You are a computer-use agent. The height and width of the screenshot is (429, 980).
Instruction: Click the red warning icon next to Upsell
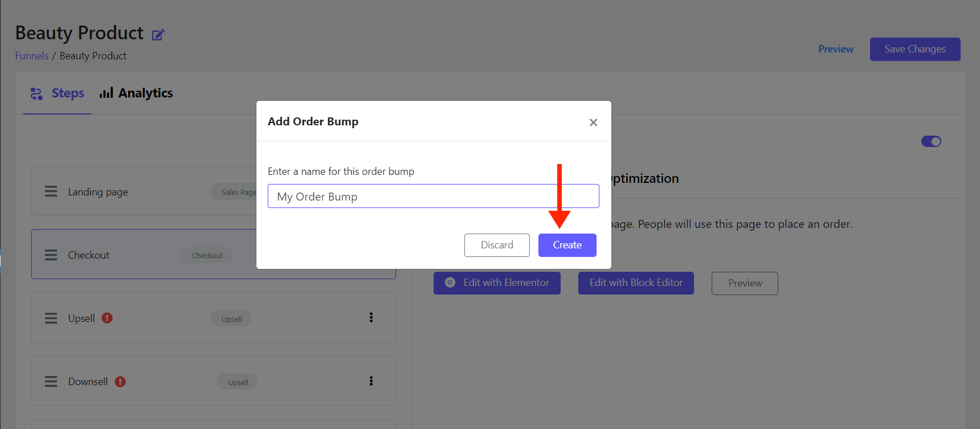coord(107,318)
